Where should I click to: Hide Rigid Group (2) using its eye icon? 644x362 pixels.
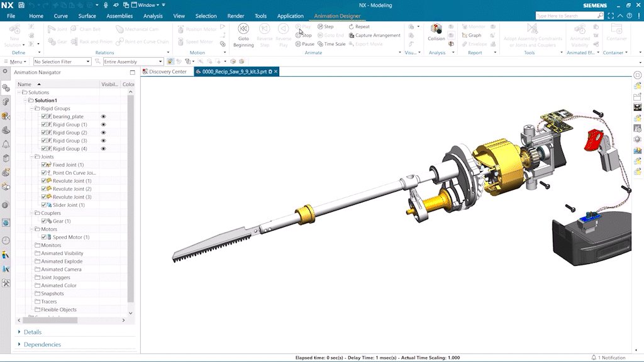[x=104, y=133]
